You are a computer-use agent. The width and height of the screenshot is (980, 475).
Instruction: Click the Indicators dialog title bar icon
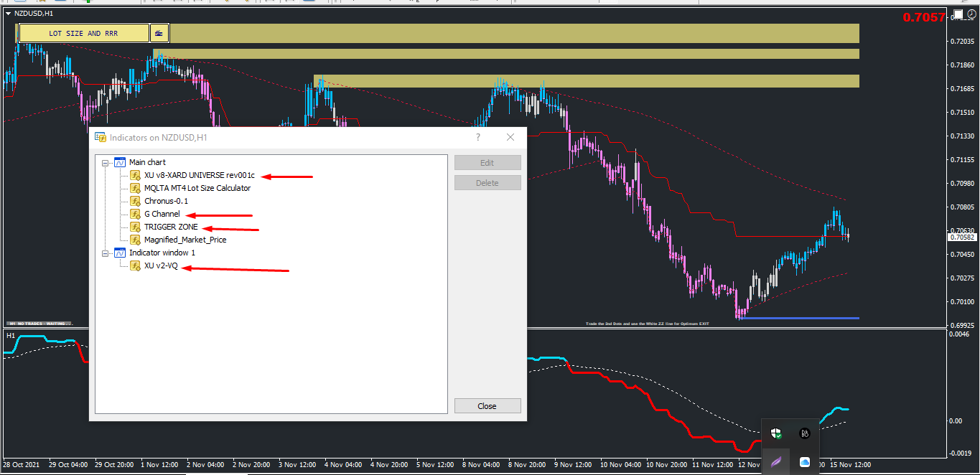click(101, 137)
